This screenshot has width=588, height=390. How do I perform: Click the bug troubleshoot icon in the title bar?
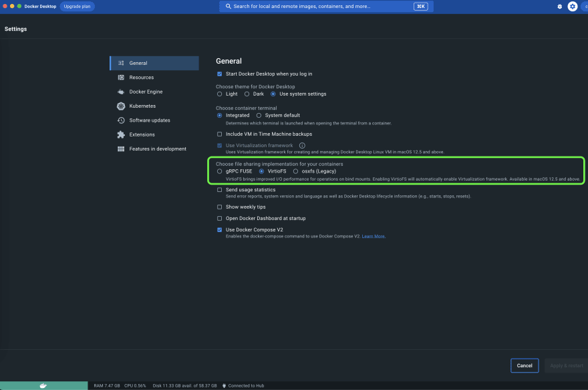559,7
